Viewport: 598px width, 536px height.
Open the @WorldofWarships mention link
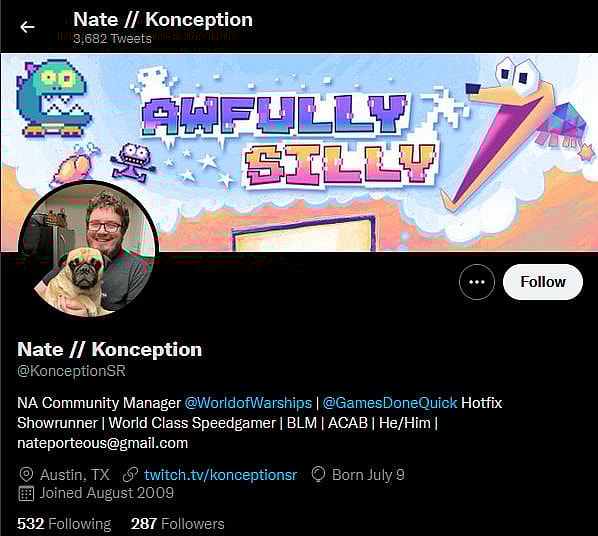click(x=248, y=403)
